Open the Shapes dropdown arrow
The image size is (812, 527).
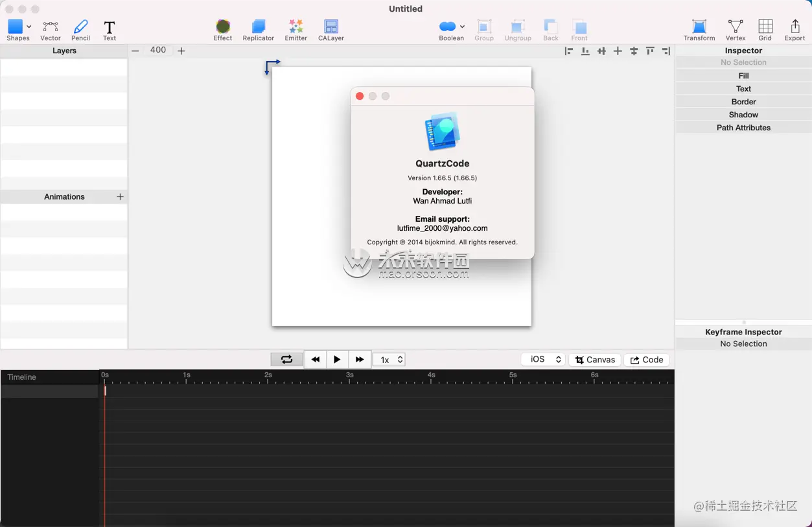tap(29, 27)
